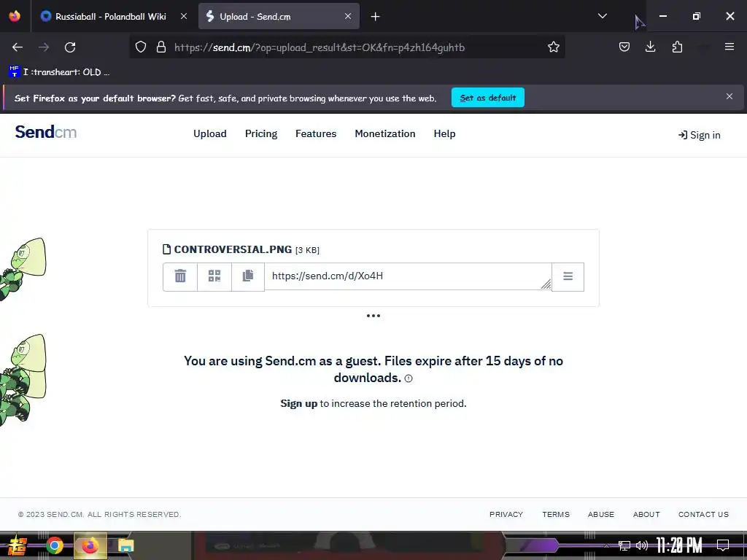747x560 pixels.
Task: Click the Firefox logo at tab bar start
Action: (15, 16)
